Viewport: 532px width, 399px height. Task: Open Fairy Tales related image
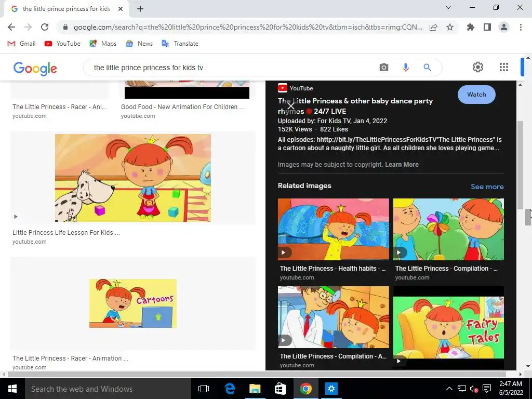pos(448,327)
